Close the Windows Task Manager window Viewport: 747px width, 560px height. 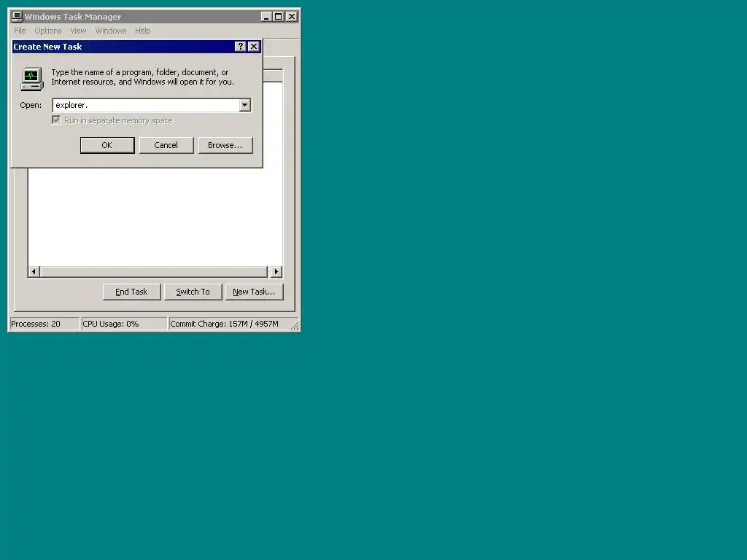292,17
